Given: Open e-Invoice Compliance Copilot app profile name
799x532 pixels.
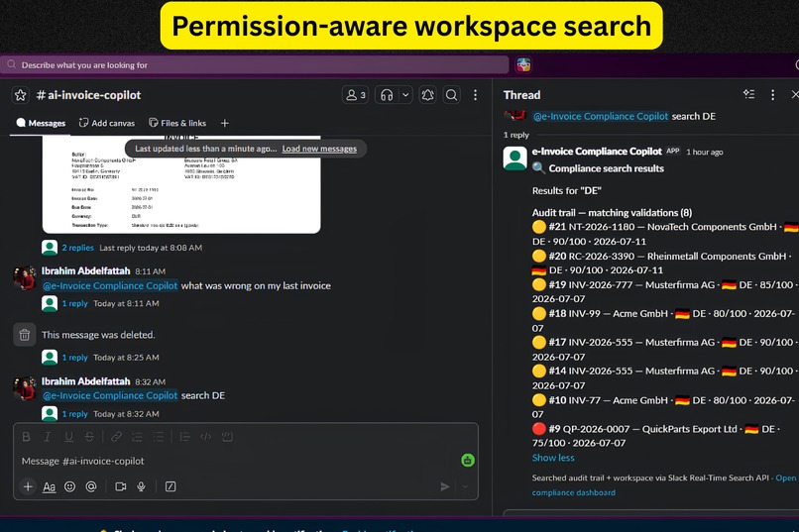Looking at the screenshot, I should point(597,152).
